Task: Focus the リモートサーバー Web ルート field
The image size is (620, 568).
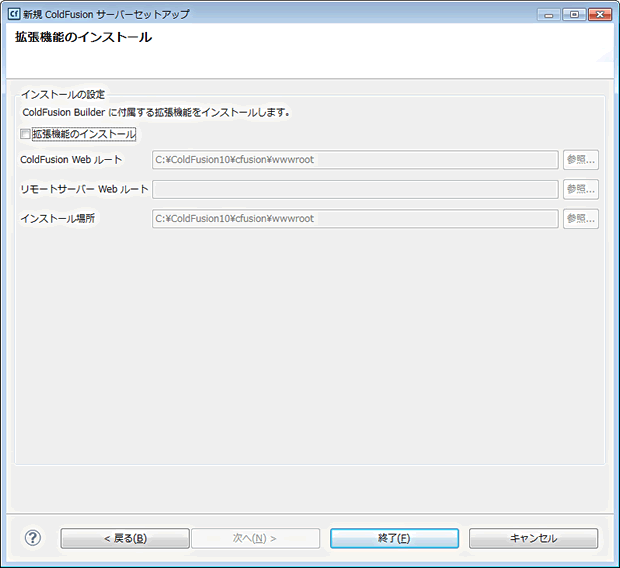Action: pyautogui.click(x=355, y=189)
